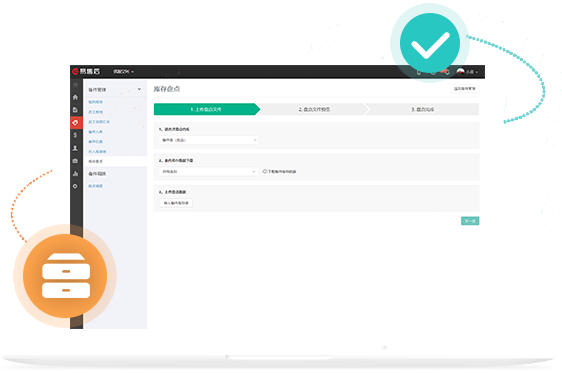Click the red circular logo in the header
Image resolution: width=562 pixels, height=373 pixels.
75,71
